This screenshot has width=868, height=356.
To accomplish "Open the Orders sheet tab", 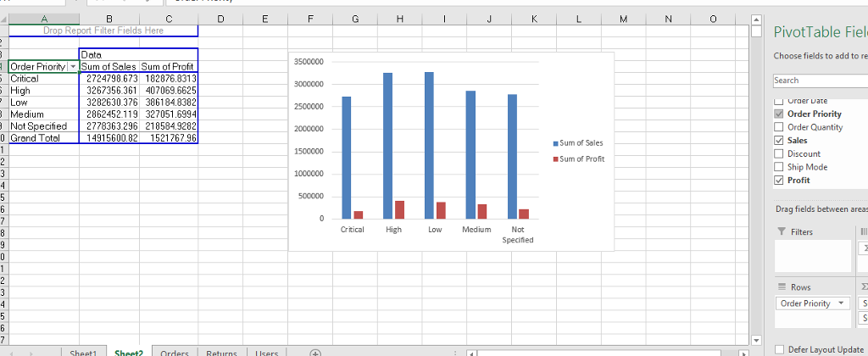I will (175, 353).
